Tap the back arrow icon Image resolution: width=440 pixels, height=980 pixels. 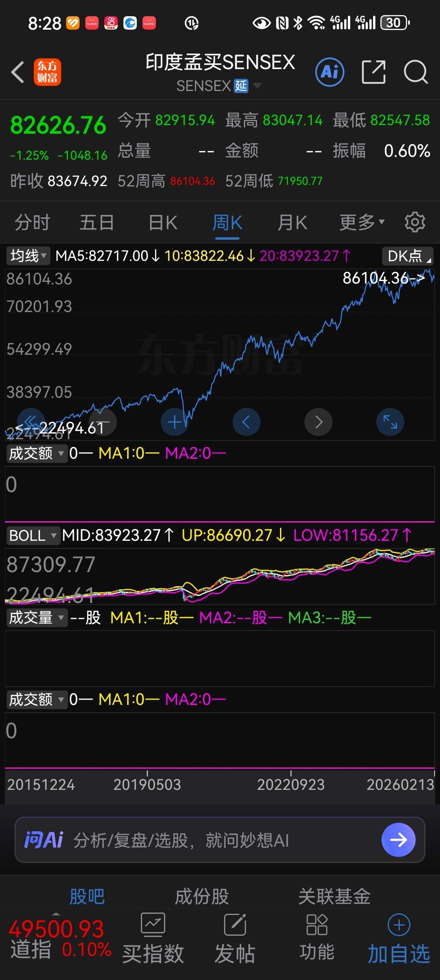18,72
